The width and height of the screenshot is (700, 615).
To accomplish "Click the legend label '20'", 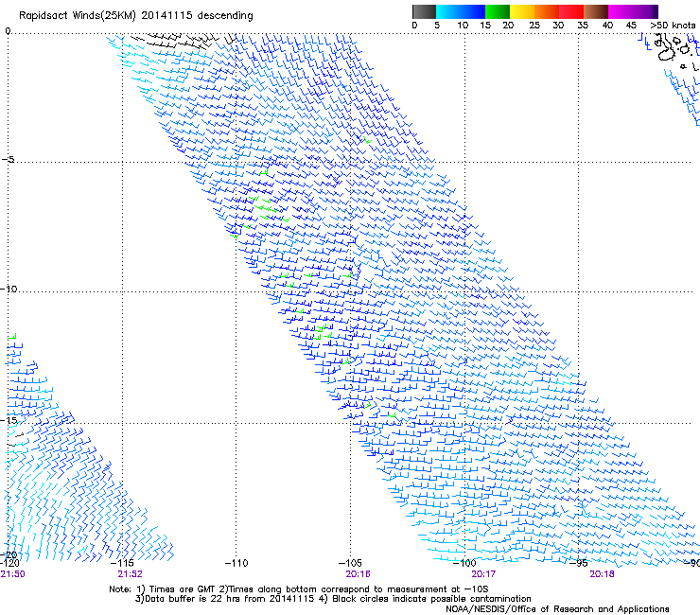I will [x=508, y=26].
